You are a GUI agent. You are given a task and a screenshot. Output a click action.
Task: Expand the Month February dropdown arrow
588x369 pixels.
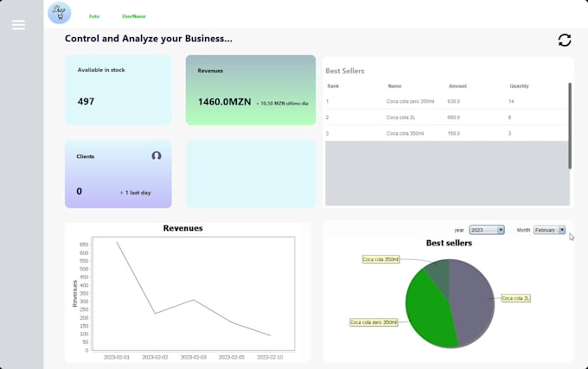pos(561,230)
